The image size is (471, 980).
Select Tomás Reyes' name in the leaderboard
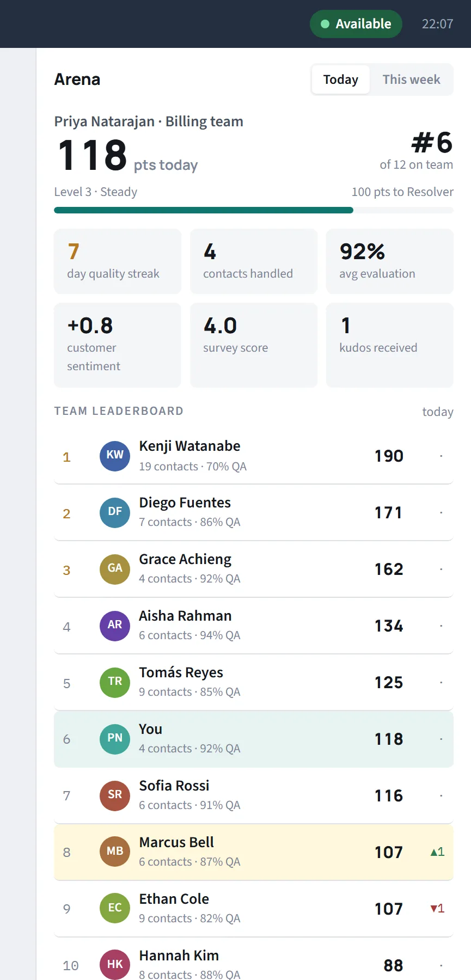181,672
